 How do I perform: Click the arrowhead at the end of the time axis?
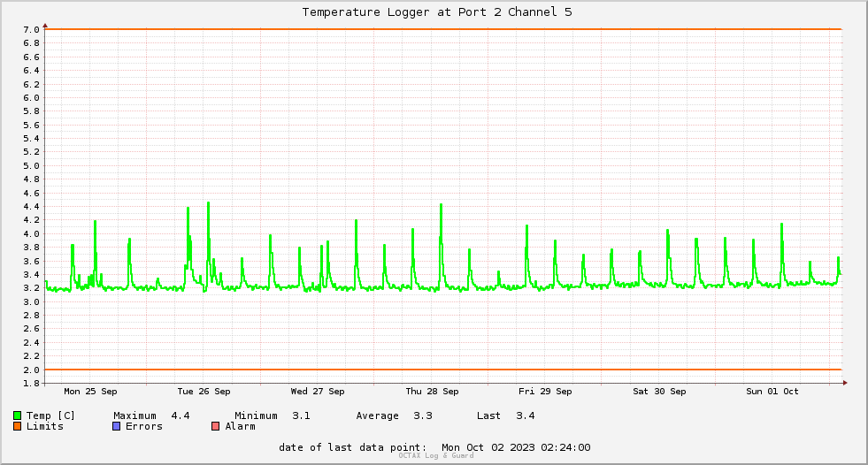point(845,383)
